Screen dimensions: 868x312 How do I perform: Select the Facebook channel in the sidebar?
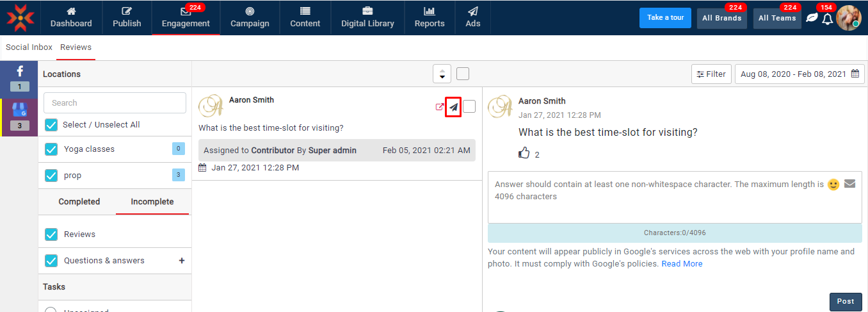click(x=19, y=78)
